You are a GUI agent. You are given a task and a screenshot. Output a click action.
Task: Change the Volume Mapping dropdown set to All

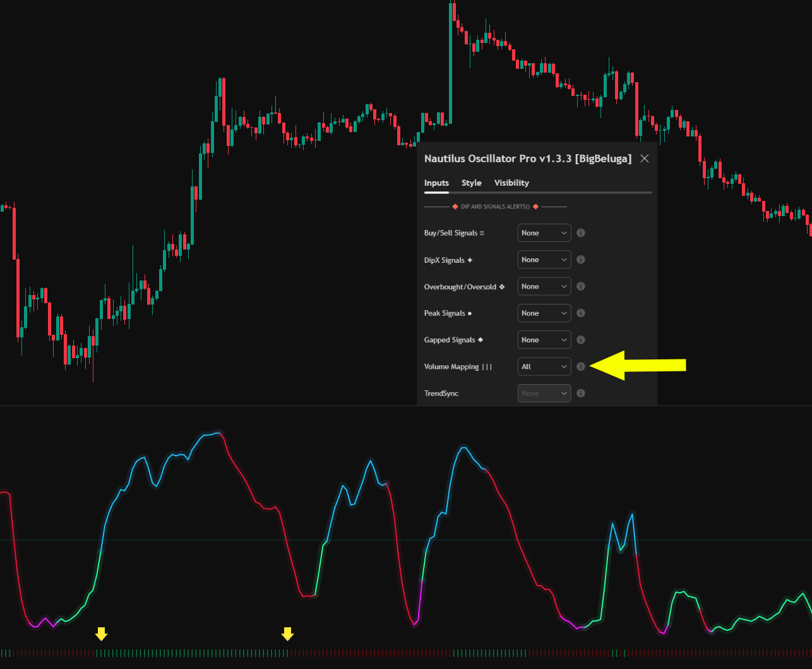(544, 366)
